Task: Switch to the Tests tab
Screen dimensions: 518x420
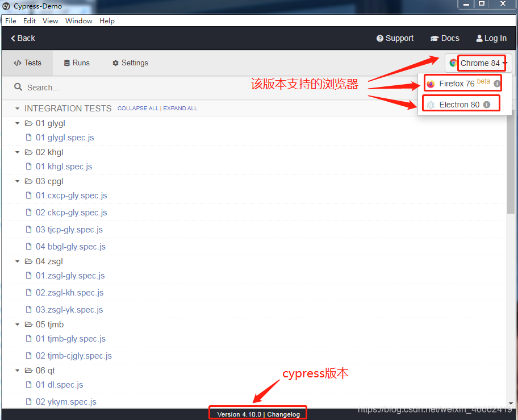Action: click(27, 63)
